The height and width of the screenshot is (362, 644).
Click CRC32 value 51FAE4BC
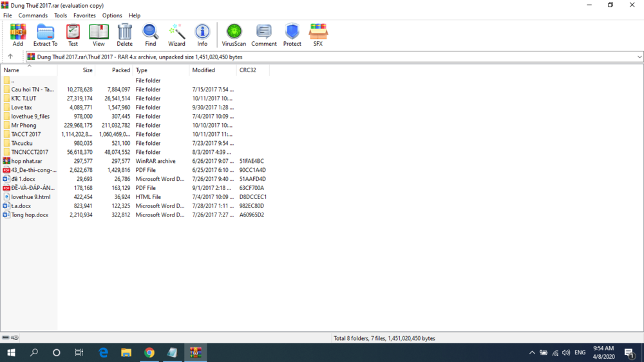[252, 161]
